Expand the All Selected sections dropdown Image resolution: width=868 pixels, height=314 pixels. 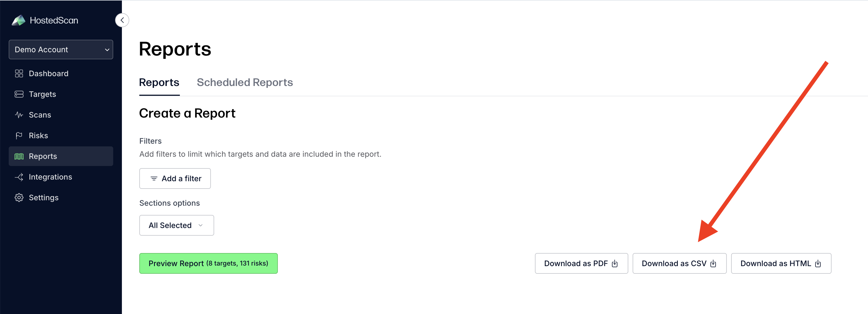coord(176,225)
